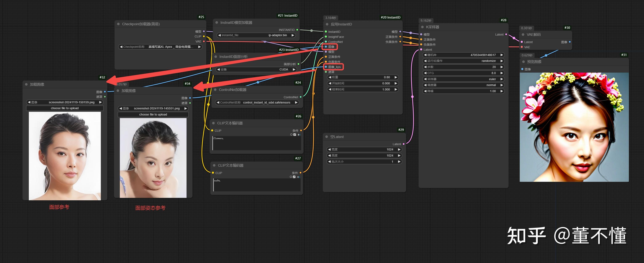Open the 采样器 euler dropdown
This screenshot has width=644, height=263.
click(x=463, y=79)
